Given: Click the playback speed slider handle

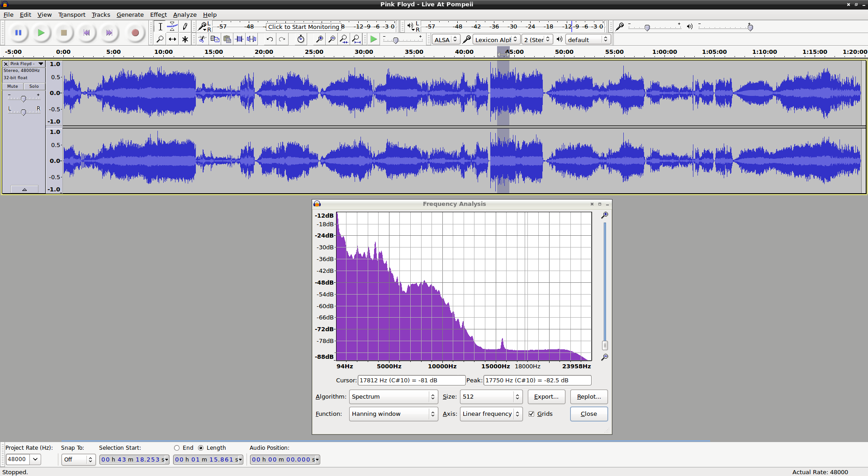Looking at the screenshot, I should (x=396, y=40).
